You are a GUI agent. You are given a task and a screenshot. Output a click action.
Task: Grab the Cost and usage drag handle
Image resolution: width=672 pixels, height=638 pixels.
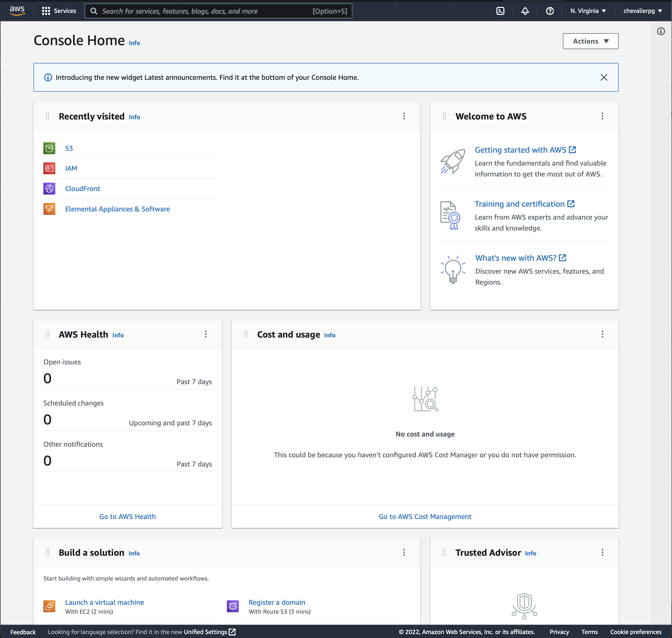(x=246, y=334)
